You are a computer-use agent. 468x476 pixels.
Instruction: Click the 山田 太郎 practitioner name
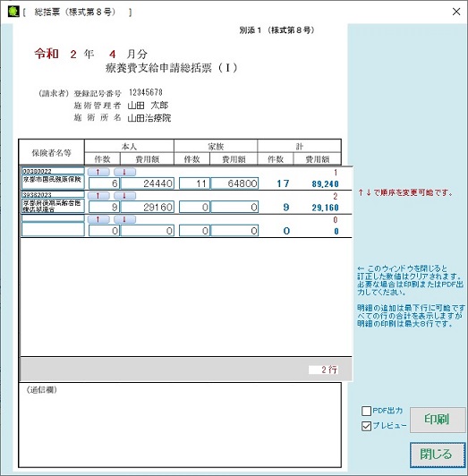148,106
